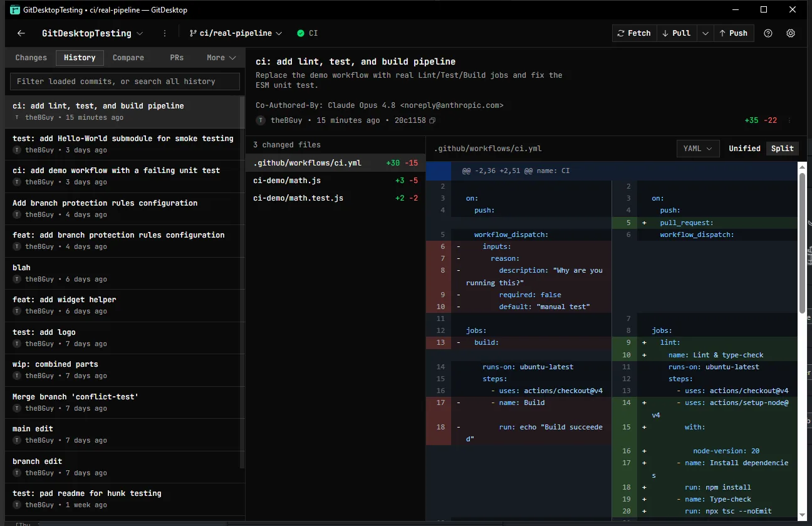812x526 pixels.
Task: Click avatar on 'branch edit' commit row
Action: [17, 473]
